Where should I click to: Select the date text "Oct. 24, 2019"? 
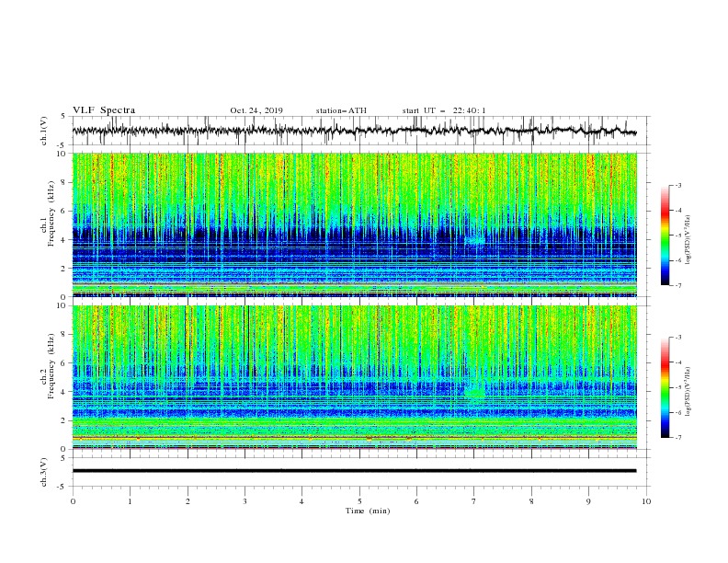(256, 110)
